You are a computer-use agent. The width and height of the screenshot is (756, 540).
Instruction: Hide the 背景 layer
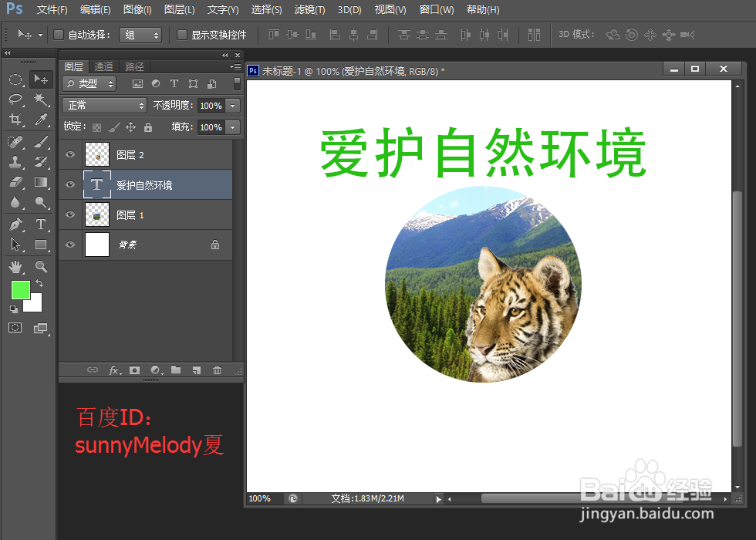tap(70, 245)
